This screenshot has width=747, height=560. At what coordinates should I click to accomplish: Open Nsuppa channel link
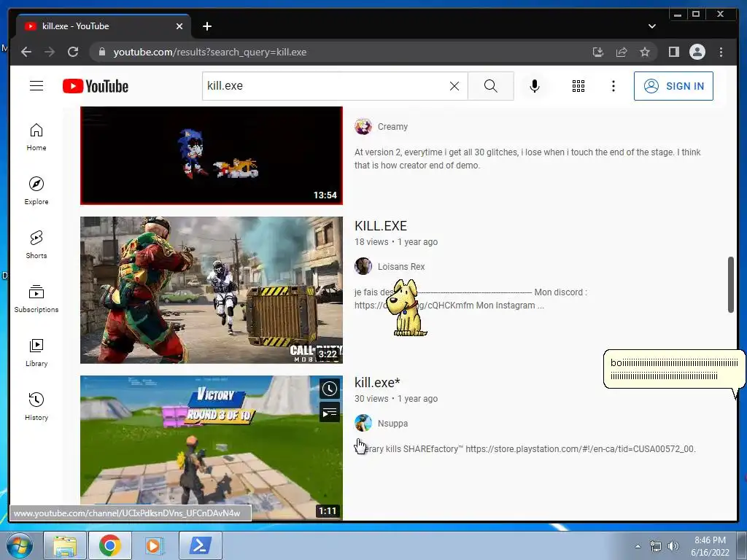[x=392, y=424]
